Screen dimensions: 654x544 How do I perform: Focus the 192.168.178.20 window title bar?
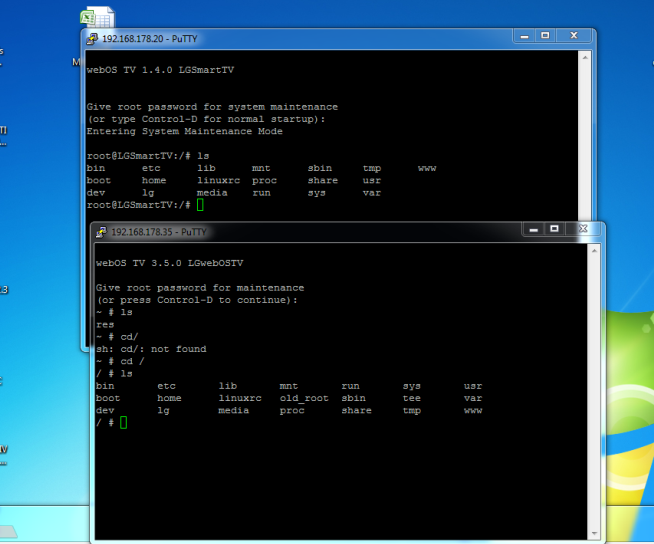[300, 38]
